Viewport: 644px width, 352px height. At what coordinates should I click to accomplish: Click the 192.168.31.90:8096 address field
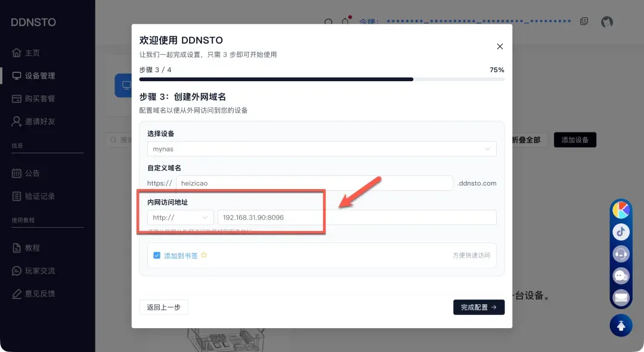[x=357, y=217]
